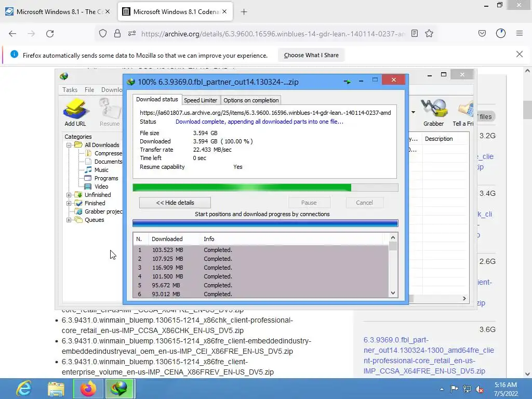Image resolution: width=532 pixels, height=399 pixels.
Task: Click the Action Center flag tray icon
Action: point(454,389)
